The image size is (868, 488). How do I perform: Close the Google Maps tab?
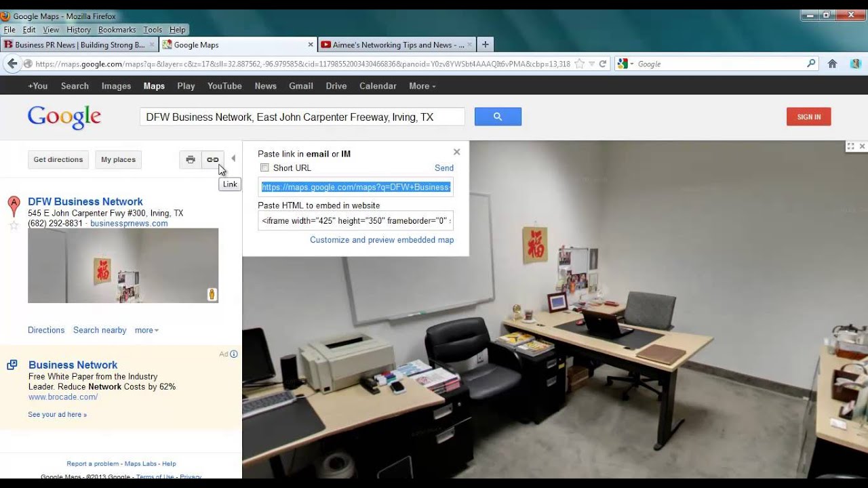pos(311,45)
